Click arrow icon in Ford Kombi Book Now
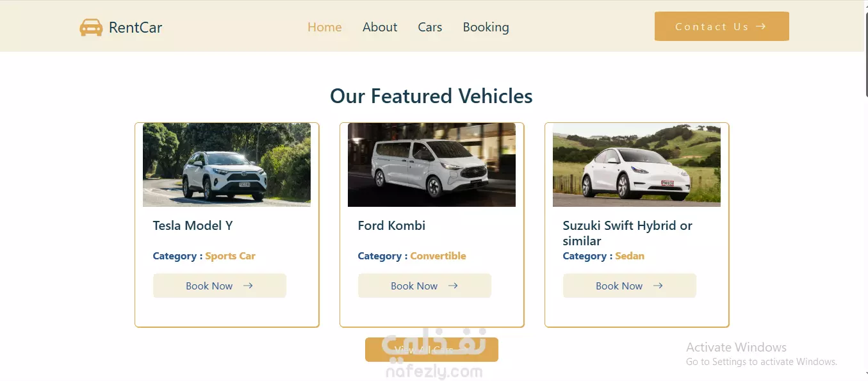This screenshot has width=868, height=381. (453, 286)
